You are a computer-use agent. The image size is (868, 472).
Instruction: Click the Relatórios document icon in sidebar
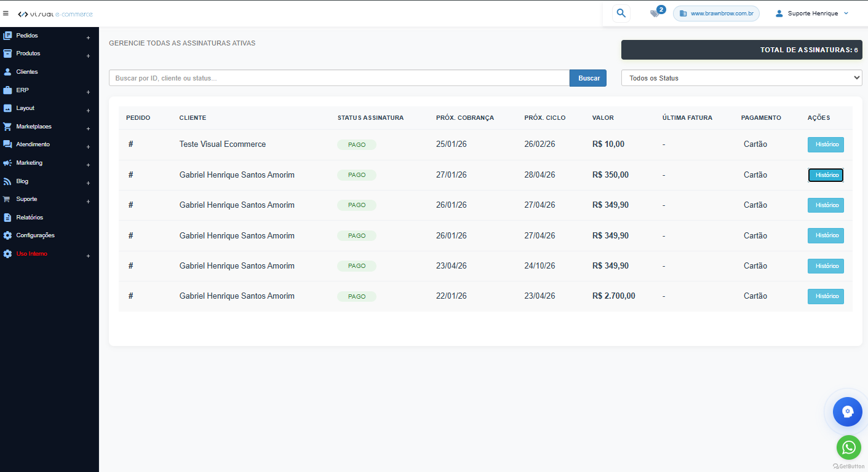coord(7,218)
